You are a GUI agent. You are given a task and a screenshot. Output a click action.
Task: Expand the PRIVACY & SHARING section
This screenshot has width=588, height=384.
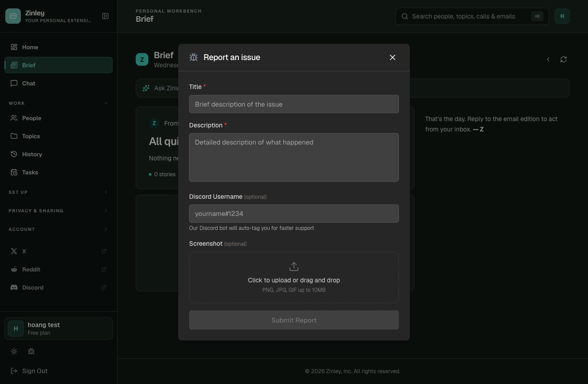[58, 211]
